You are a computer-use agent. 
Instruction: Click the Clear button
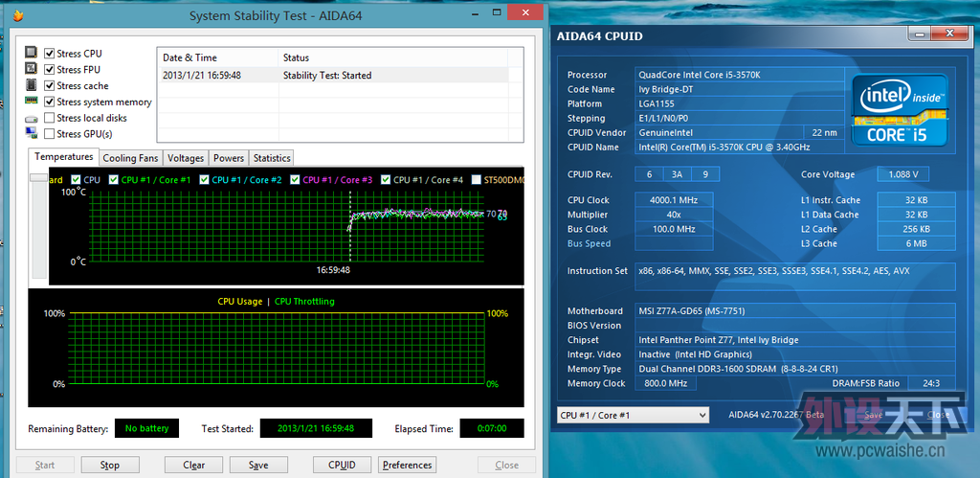[x=193, y=465]
